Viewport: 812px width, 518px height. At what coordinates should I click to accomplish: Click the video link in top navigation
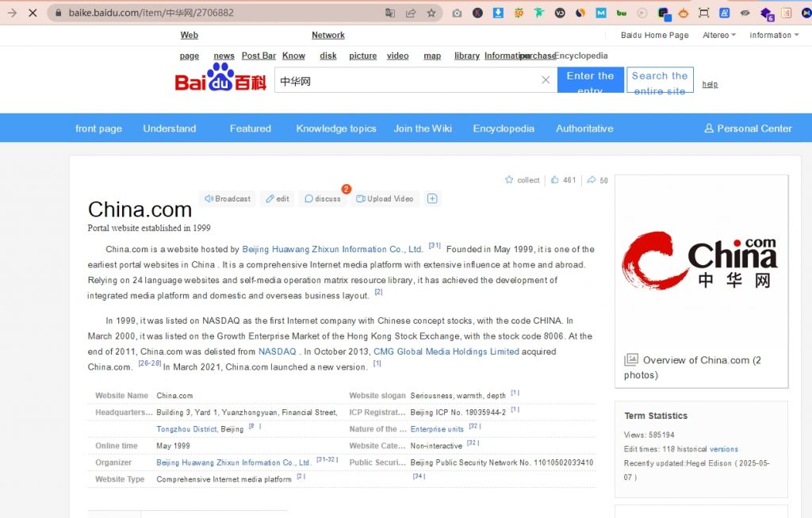click(x=398, y=56)
